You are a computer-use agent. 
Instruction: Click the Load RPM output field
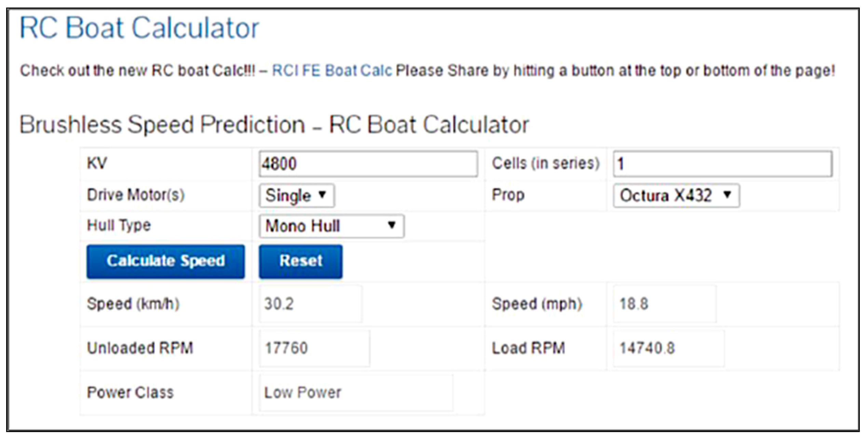pos(668,348)
